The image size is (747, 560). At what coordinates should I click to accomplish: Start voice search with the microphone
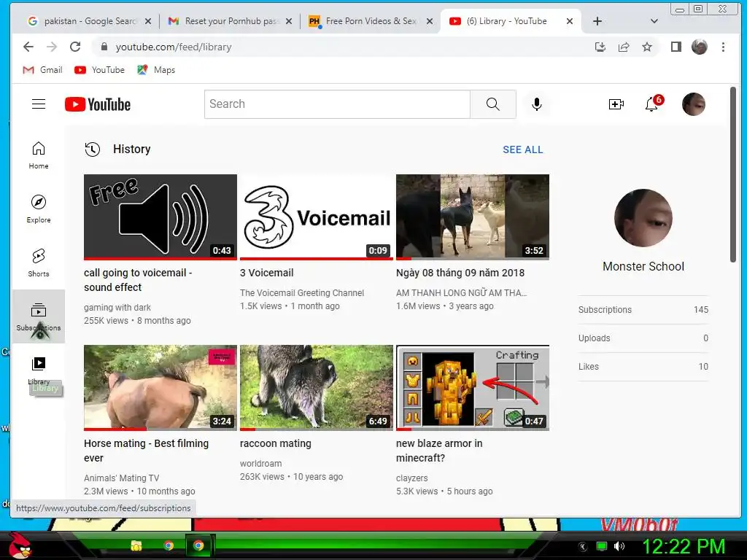(x=536, y=104)
